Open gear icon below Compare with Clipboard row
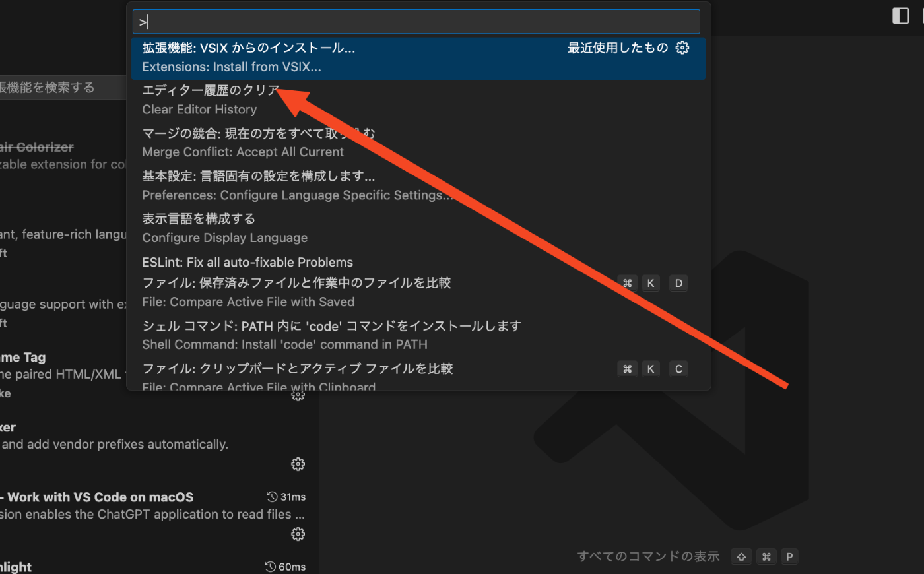Viewport: 924px width, 574px height. [298, 395]
